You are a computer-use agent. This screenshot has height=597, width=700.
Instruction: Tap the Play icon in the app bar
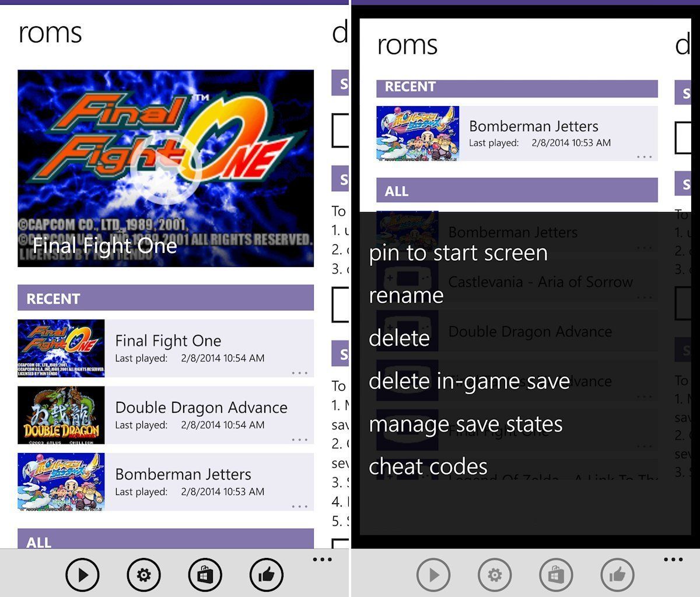(x=83, y=575)
